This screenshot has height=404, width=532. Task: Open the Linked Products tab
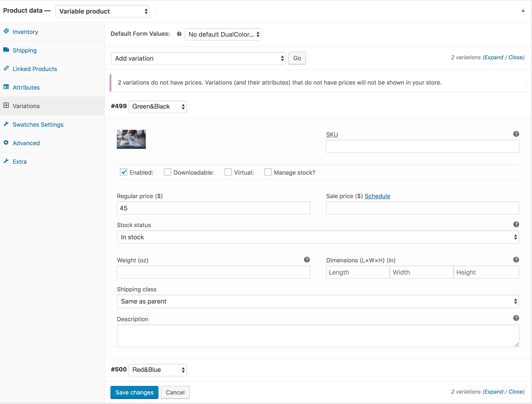pos(35,69)
